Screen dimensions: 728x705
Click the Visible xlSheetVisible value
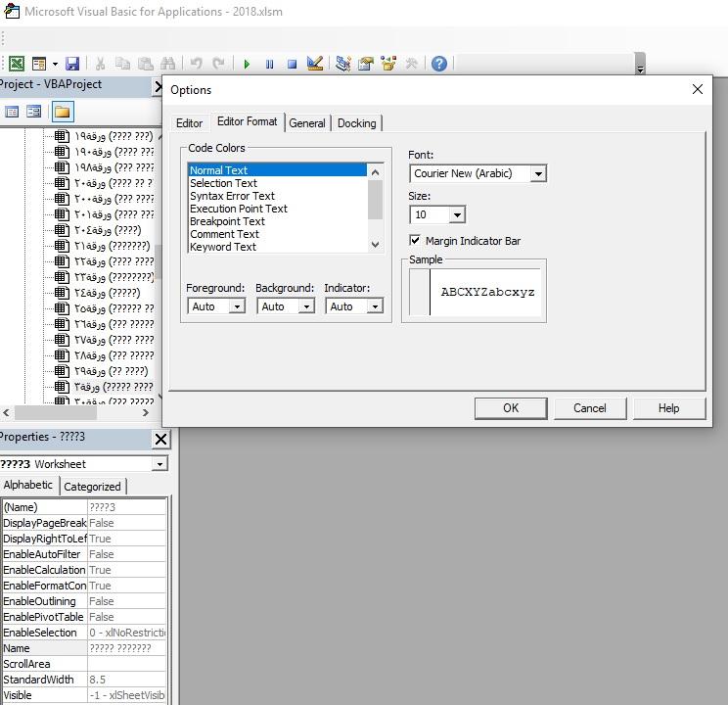pos(127,695)
